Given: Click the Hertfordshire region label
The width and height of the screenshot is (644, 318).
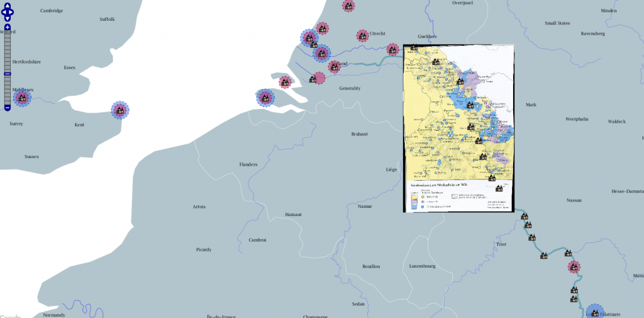Looking at the screenshot, I should [x=26, y=62].
